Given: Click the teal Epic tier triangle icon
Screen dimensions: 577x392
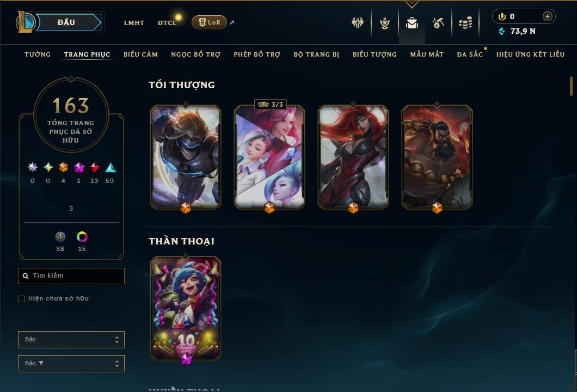Looking at the screenshot, I should [110, 168].
